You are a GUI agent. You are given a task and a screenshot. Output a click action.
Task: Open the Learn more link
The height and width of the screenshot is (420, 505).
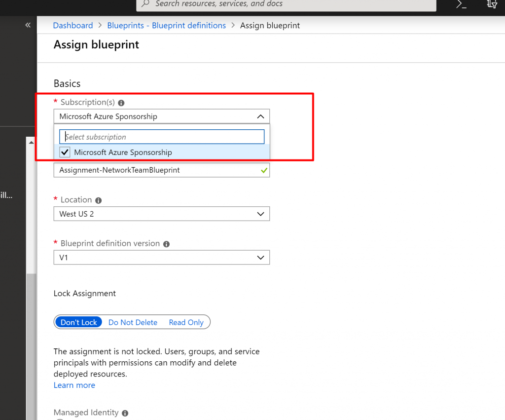74,385
